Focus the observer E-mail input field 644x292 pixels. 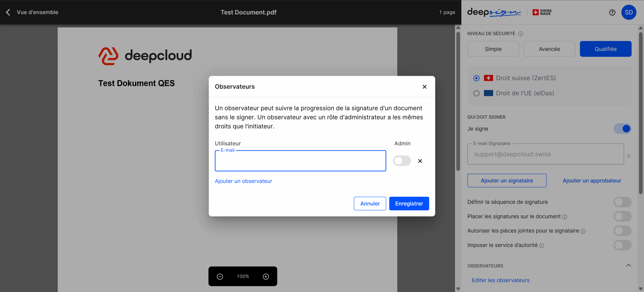tap(300, 161)
